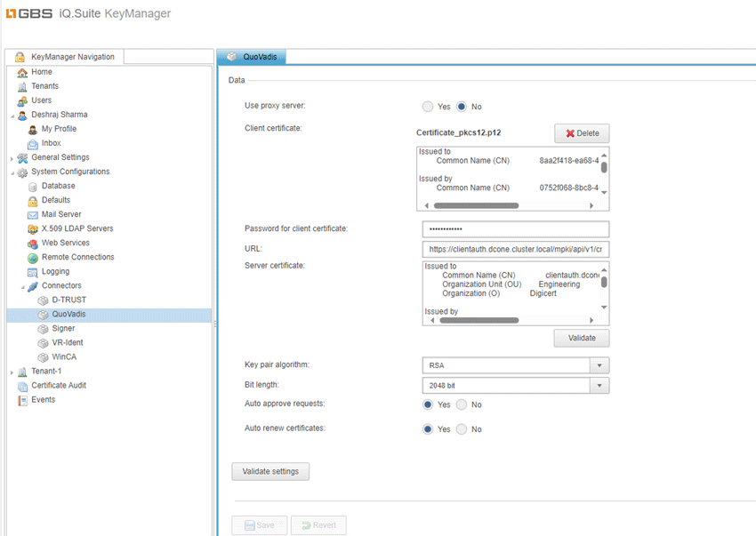Set Auto approve requests to No
The width and height of the screenshot is (756, 536).
[461, 404]
